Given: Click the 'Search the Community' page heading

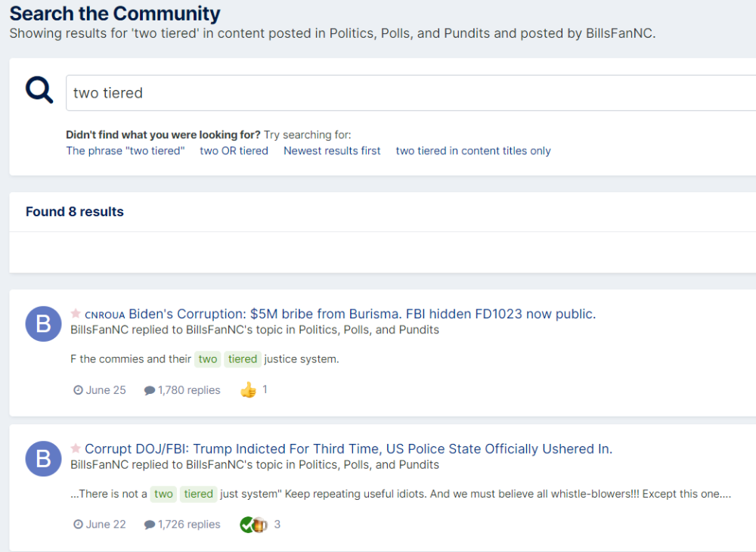Looking at the screenshot, I should tap(115, 13).
